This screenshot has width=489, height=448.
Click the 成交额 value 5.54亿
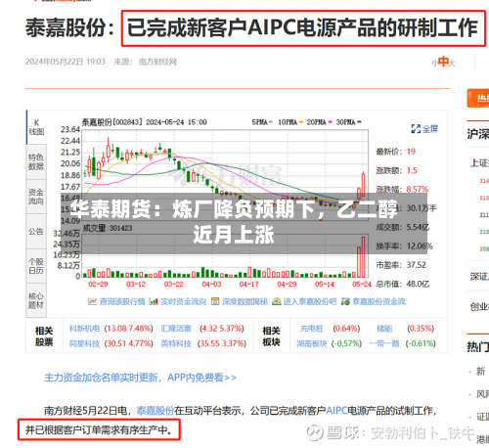point(418,227)
